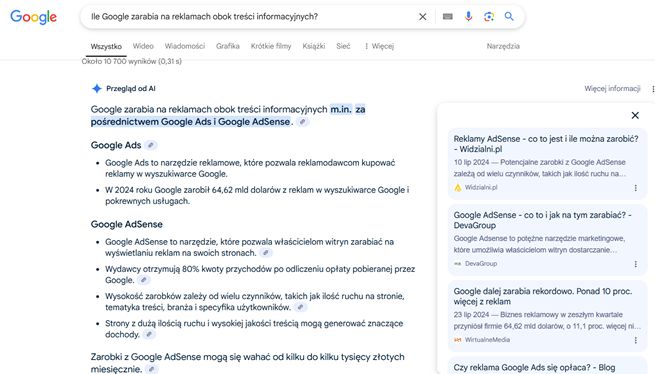
Task: Switch to the Grafika tab
Action: (x=228, y=46)
